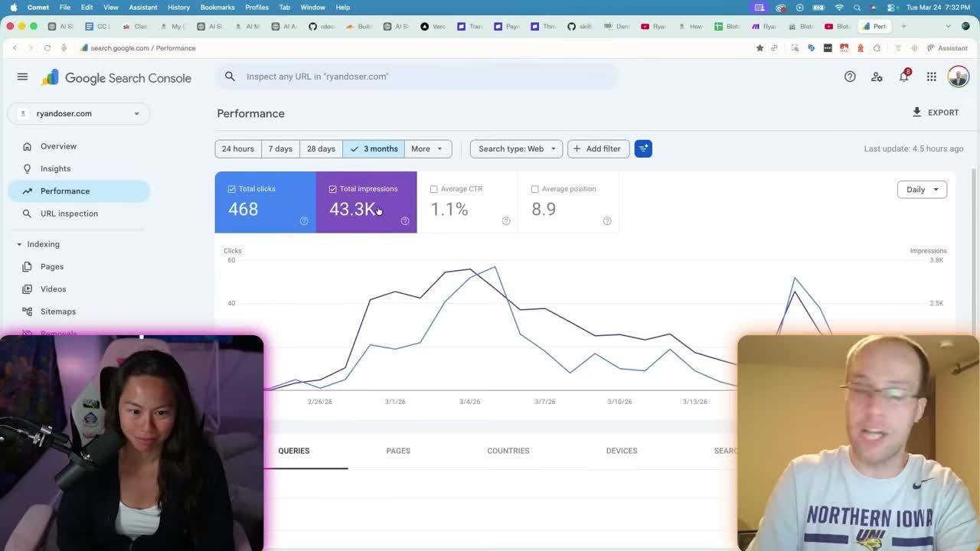The width and height of the screenshot is (980, 551).
Task: Open the Search type: Web dropdown
Action: pos(516,148)
